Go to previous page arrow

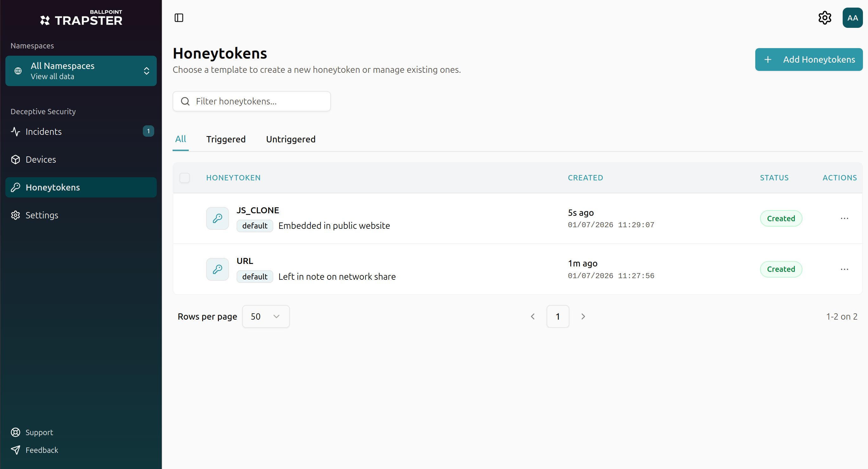533,316
